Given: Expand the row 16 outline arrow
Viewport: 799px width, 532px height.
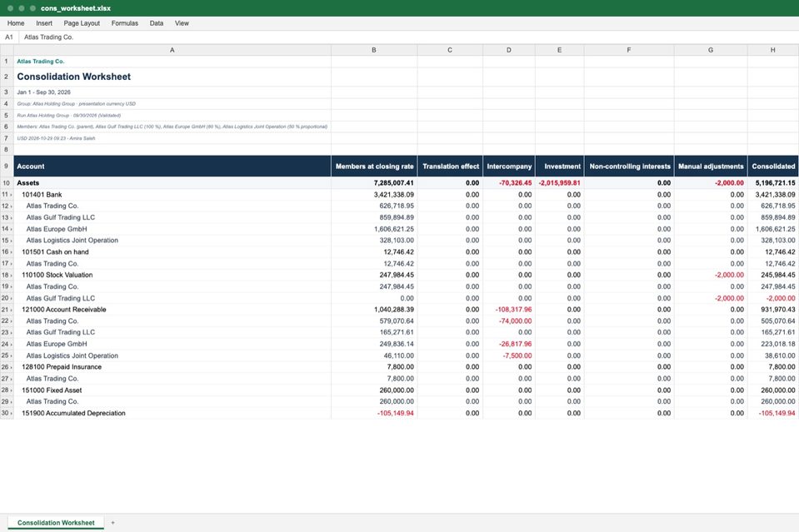Looking at the screenshot, I should point(11,252).
